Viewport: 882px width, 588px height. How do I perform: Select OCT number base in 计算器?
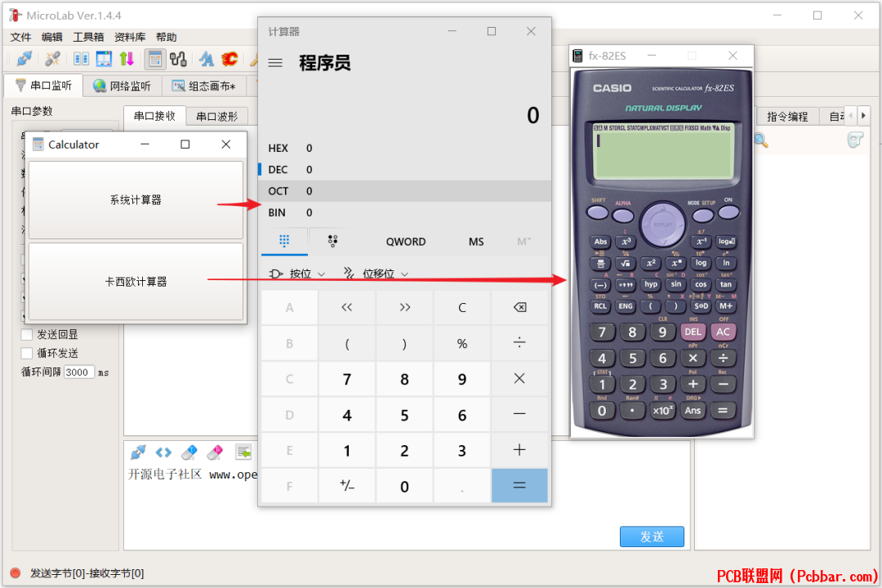point(404,191)
